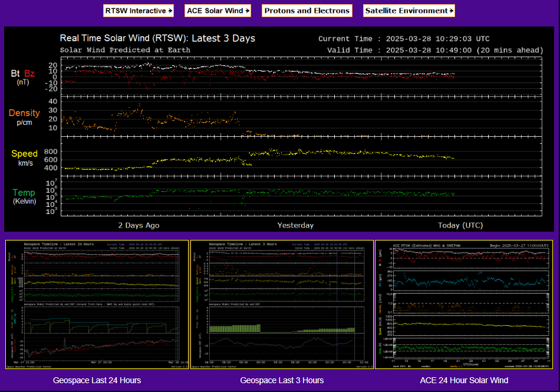Click the orange Density label

point(24,113)
